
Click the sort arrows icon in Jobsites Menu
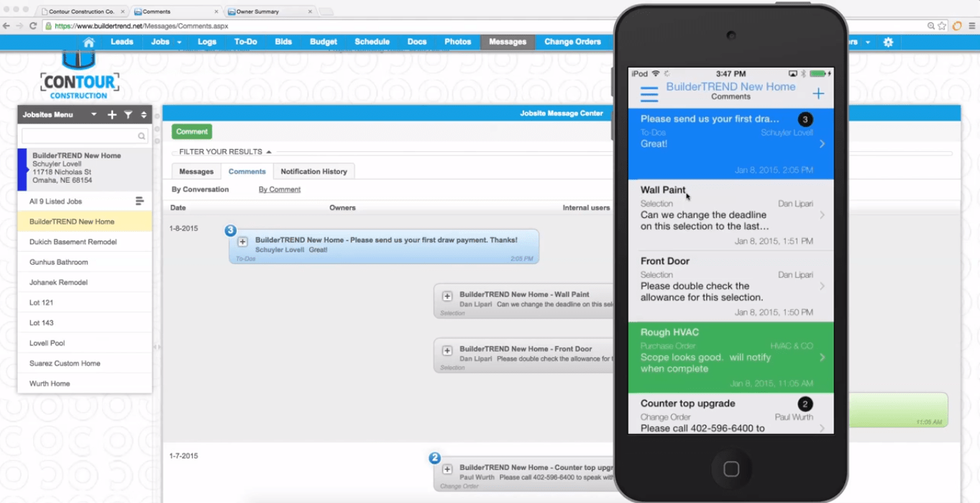click(144, 114)
